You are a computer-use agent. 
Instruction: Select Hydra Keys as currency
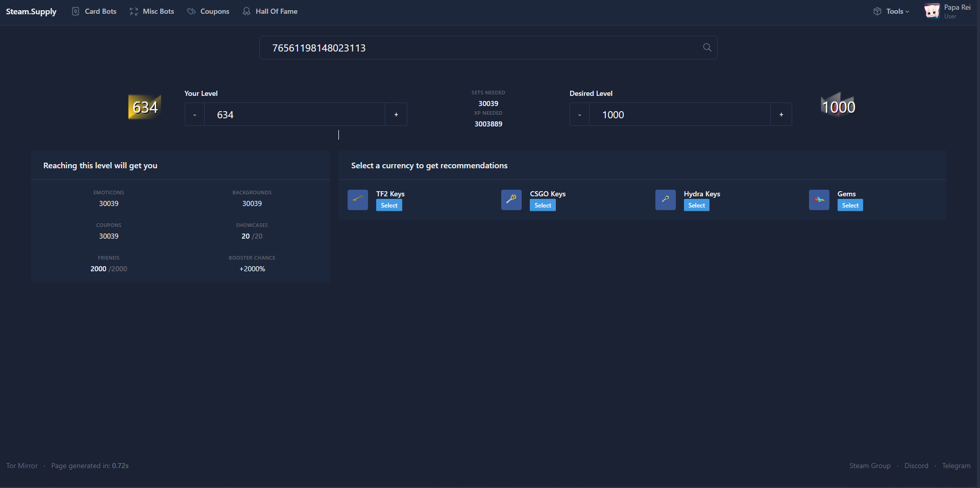click(x=697, y=205)
